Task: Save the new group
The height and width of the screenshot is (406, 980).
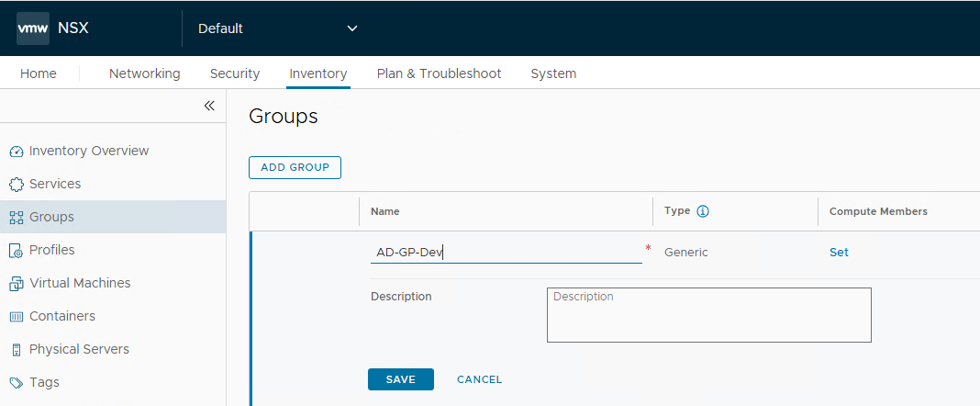Action: [x=400, y=379]
